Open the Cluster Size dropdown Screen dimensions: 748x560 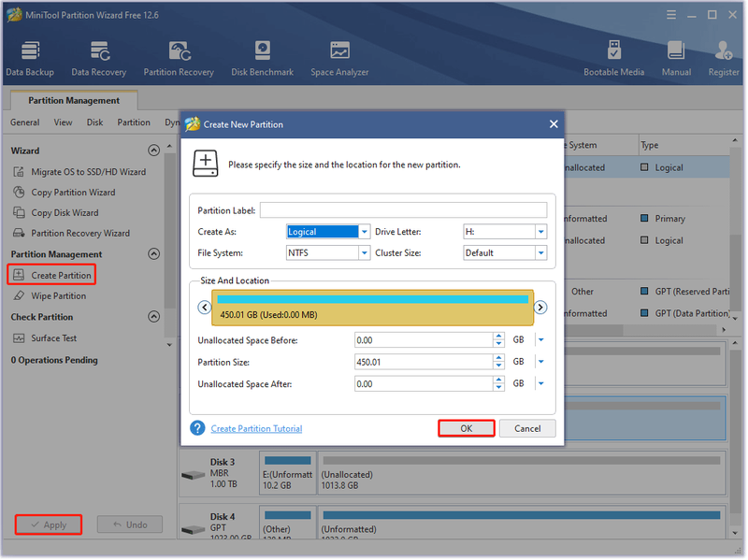[x=541, y=253]
